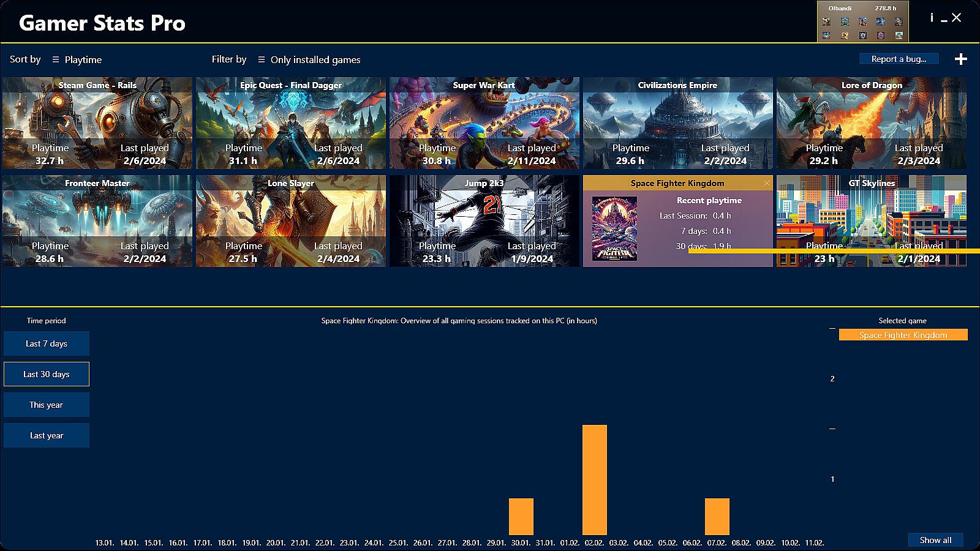Select the Last 7 days time period

[x=47, y=343]
